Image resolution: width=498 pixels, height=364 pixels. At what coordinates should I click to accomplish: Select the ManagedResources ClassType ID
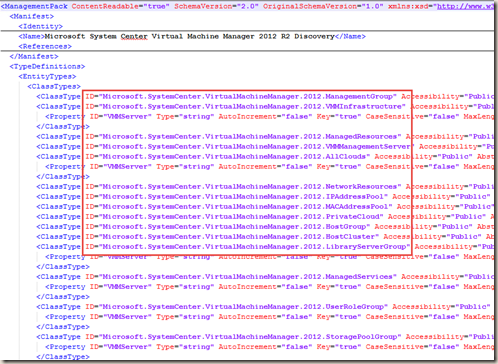point(243,136)
